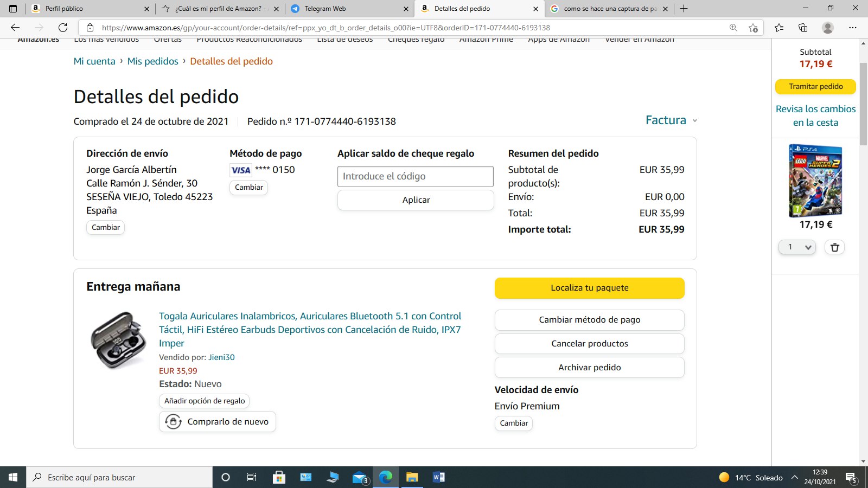
Task: Click Localiza tu paquete
Action: [590, 288]
